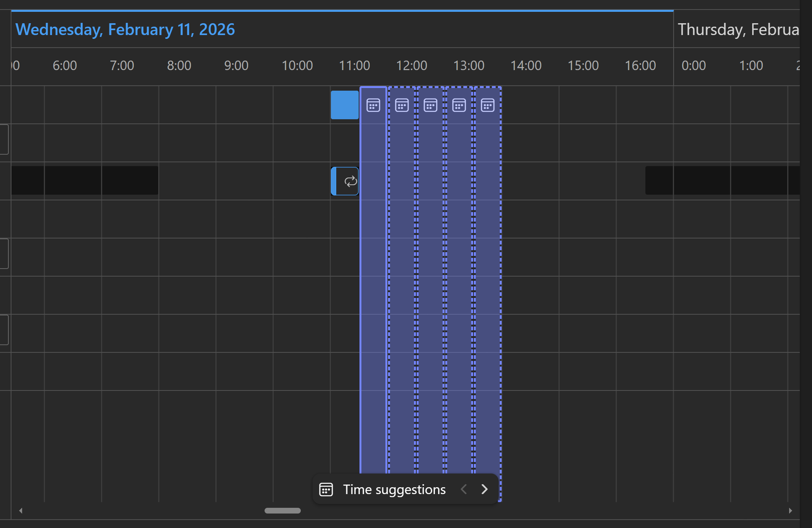Click the 16:00 time column header
812x528 pixels.
click(x=640, y=66)
